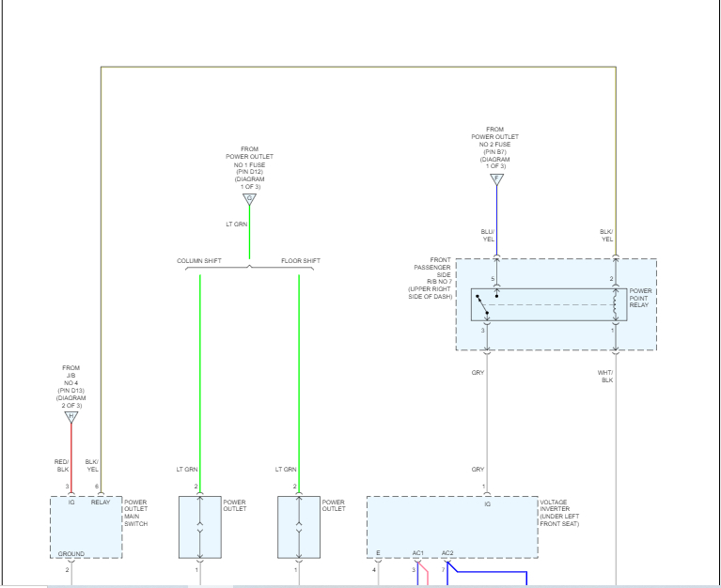Click the 'WHT/BLK' wire color label
Screen dimensions: 721x588
[605, 377]
